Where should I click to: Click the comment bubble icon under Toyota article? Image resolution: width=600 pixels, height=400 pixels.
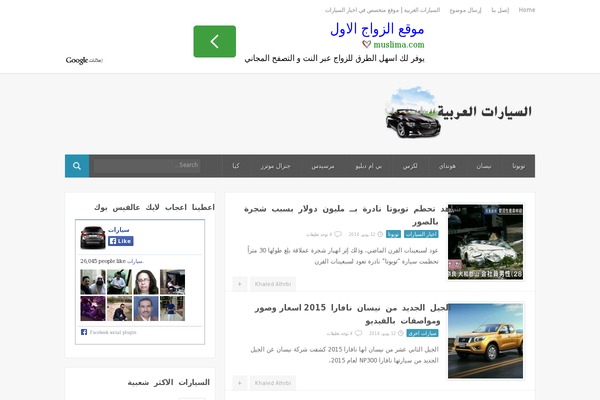point(338,234)
